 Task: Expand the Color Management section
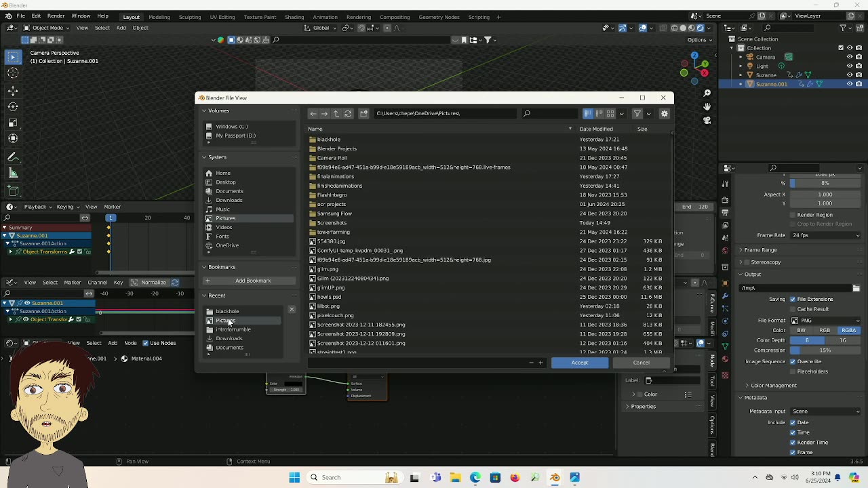click(773, 386)
